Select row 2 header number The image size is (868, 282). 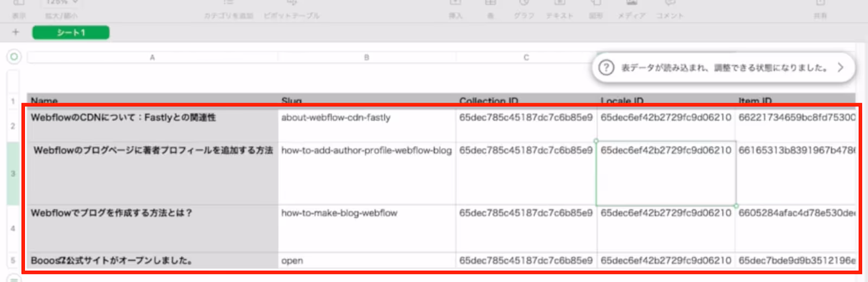[13, 126]
